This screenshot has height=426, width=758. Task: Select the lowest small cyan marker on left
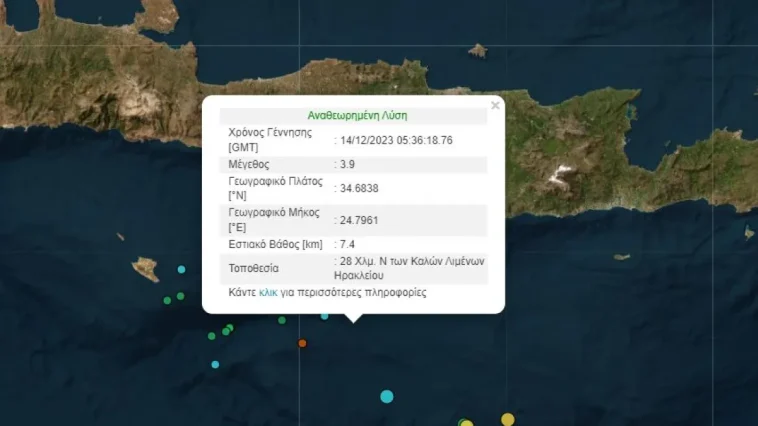point(215,364)
